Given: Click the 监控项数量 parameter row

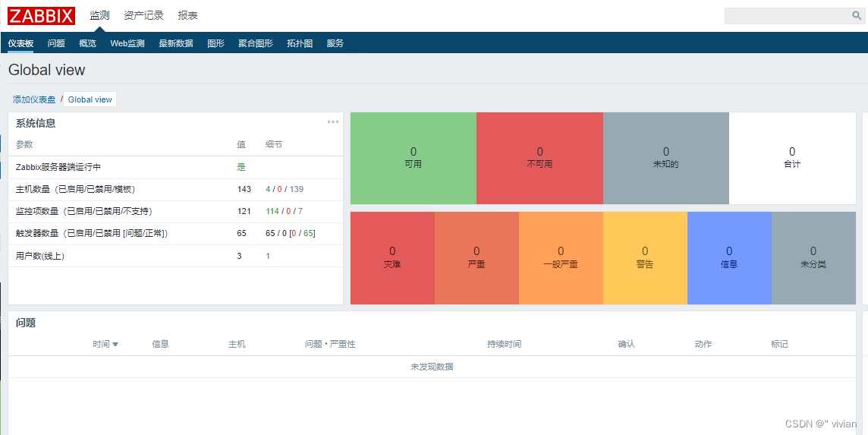Looking at the screenshot, I should pos(175,212).
